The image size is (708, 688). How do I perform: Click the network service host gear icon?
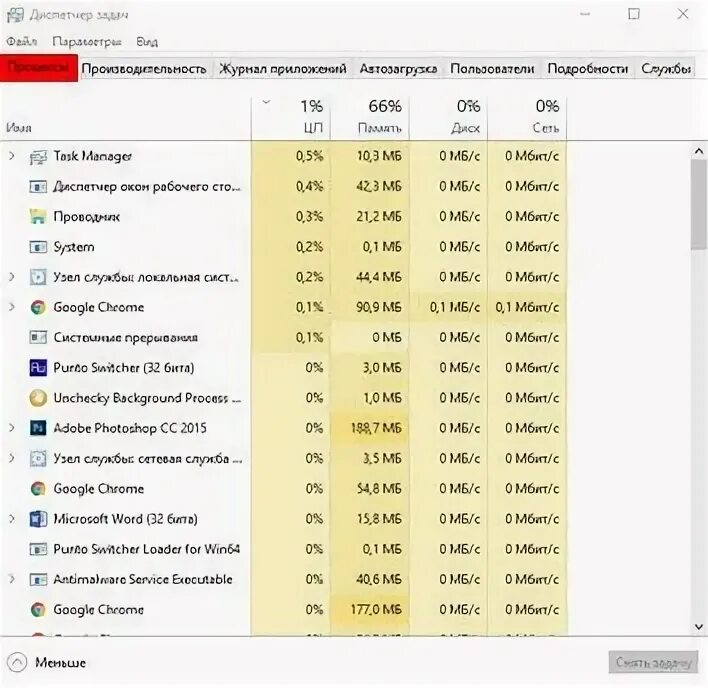point(38,459)
